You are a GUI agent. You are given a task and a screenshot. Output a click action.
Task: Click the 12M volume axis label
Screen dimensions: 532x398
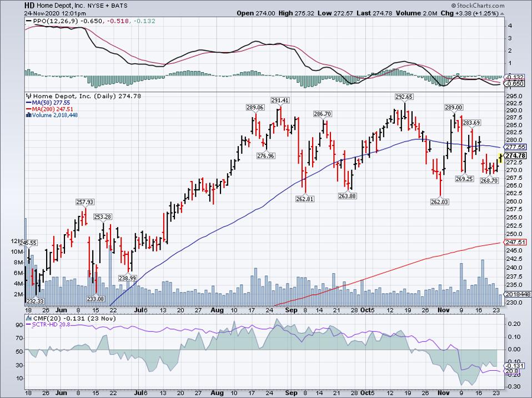coord(15,241)
